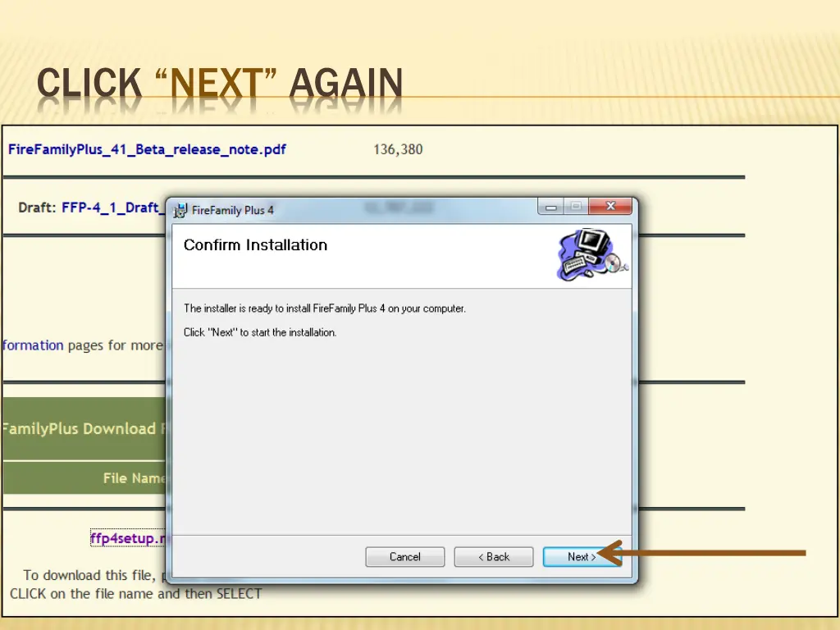840x630 pixels.
Task: Cancel the FireFamily Plus 4 installation
Action: tap(404, 556)
